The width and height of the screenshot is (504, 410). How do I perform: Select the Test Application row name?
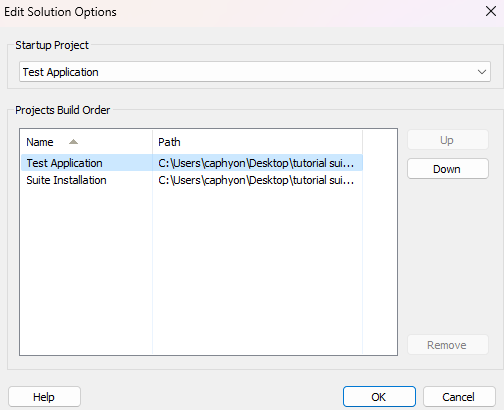tap(64, 163)
